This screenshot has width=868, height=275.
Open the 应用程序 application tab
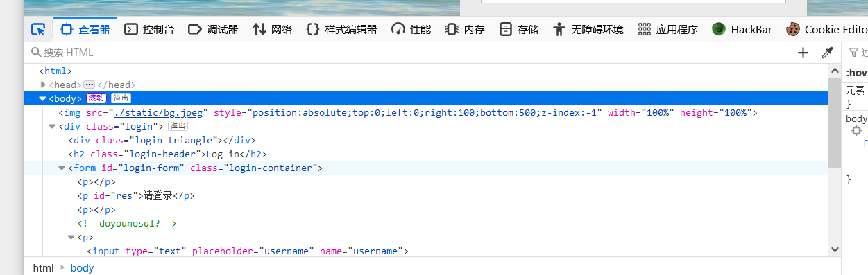(x=668, y=29)
